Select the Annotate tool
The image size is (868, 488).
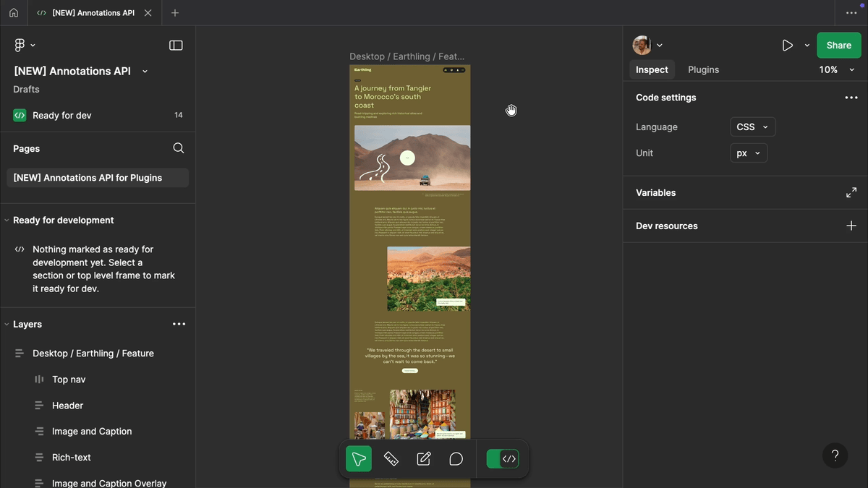tap(424, 459)
